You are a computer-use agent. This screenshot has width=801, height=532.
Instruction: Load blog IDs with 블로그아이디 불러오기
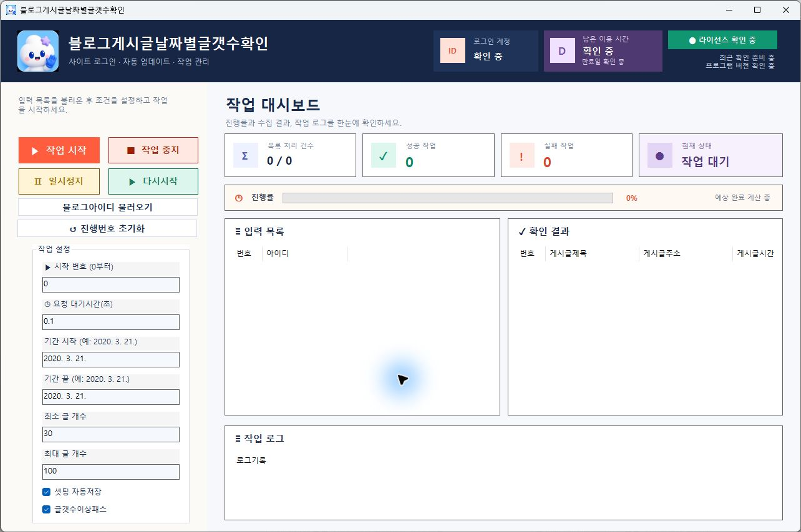108,207
